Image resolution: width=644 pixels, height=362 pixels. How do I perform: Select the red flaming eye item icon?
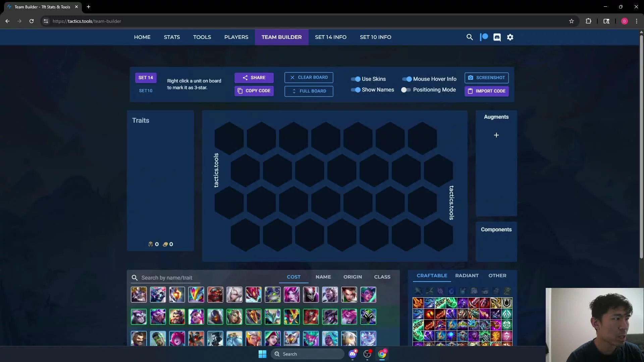point(429,314)
